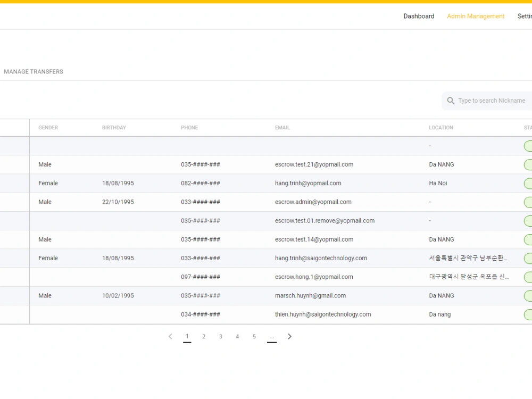532x399 pixels.
Task: Click the previous page arrow chevron
Action: tap(170, 336)
